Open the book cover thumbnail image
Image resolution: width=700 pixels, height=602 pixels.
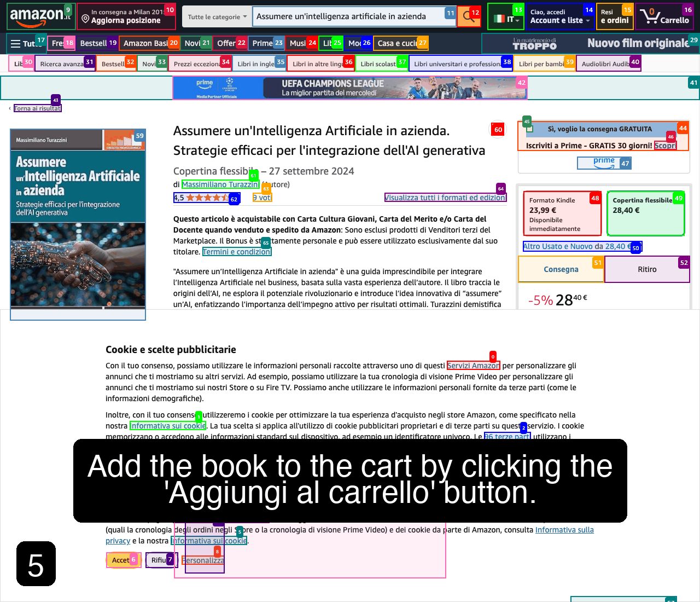pyautogui.click(x=78, y=224)
